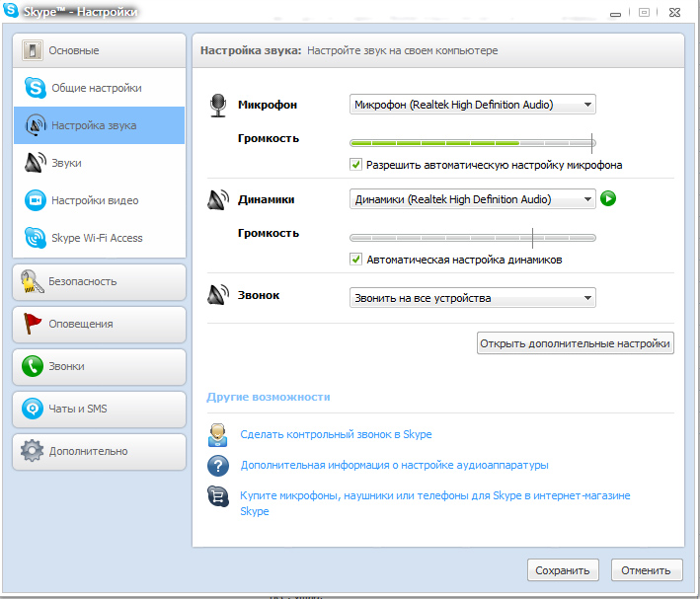Click the Сохранить button

[563, 570]
